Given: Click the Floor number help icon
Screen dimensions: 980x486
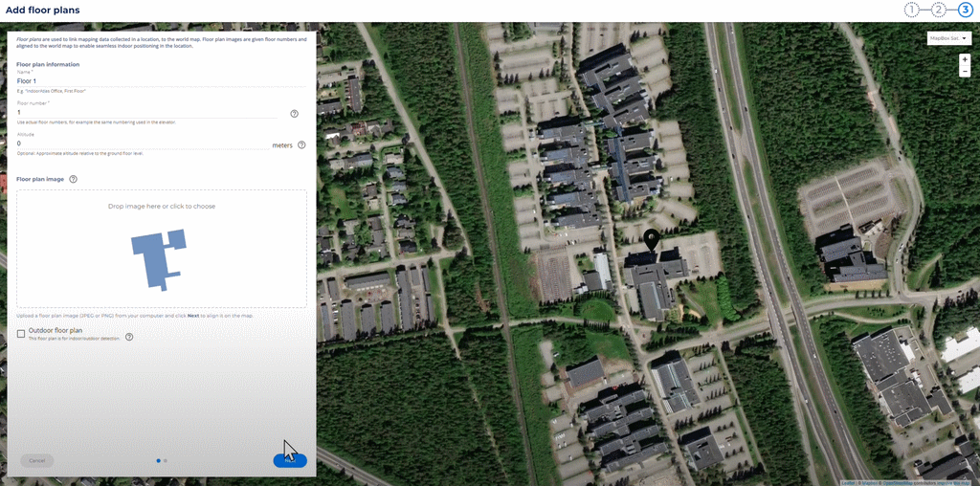Looking at the screenshot, I should (294, 114).
